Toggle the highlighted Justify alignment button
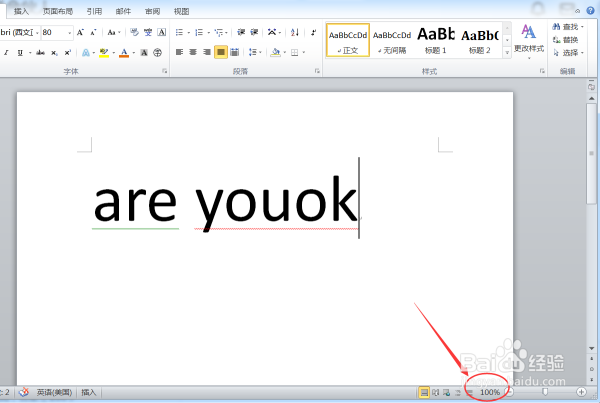The height and width of the screenshot is (403, 600). 221,52
